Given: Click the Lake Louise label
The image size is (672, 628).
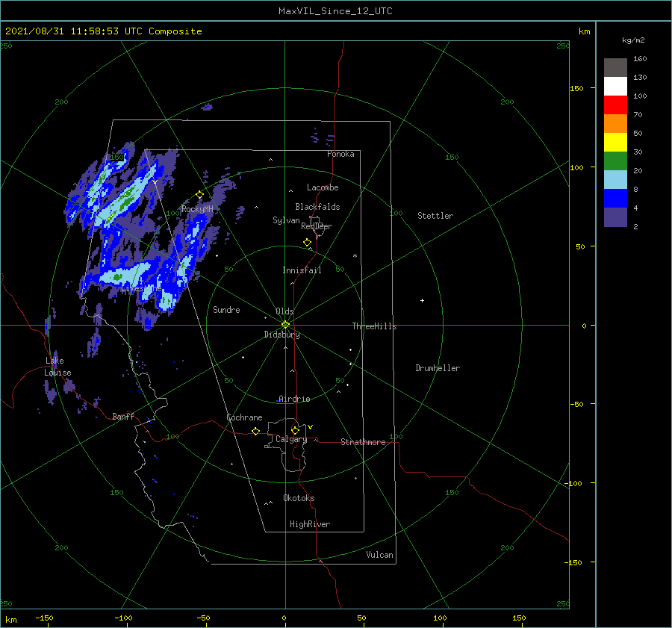Looking at the screenshot, I should (x=57, y=367).
